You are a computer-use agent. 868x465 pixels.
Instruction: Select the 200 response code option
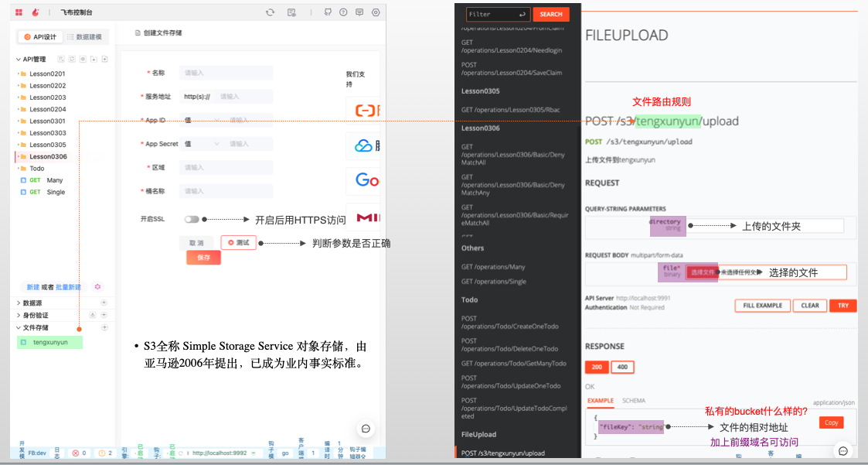[x=597, y=368]
